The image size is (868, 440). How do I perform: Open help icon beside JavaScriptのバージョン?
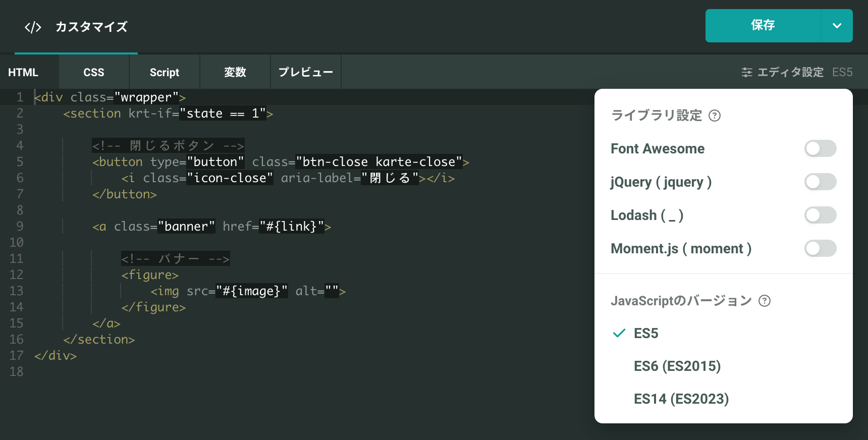pyautogui.click(x=765, y=301)
